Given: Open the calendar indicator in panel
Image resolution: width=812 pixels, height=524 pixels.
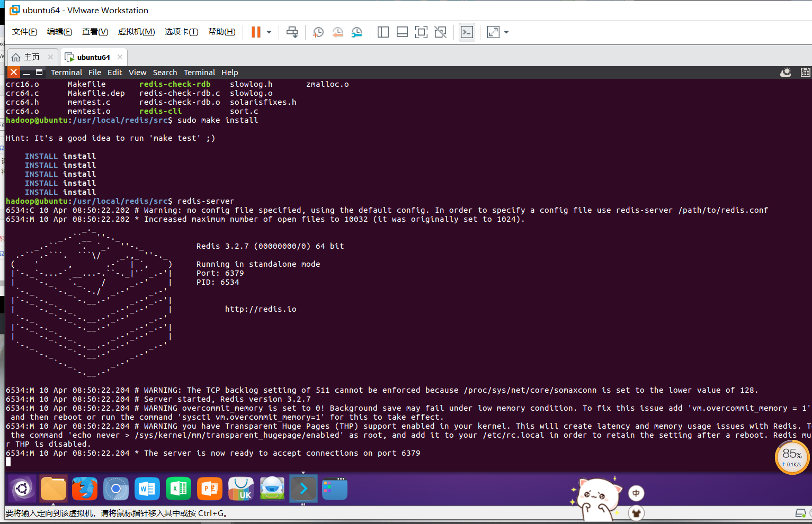Looking at the screenshot, I should point(806,73).
